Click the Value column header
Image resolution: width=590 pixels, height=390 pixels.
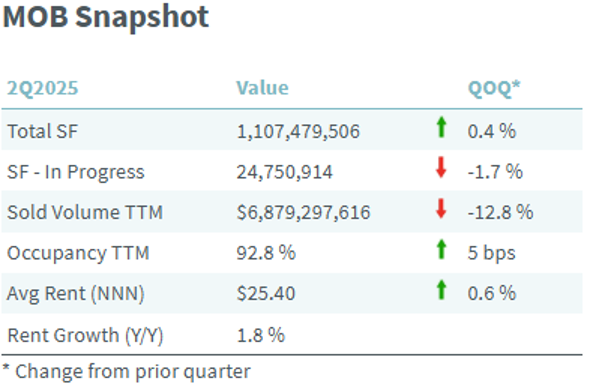click(x=262, y=88)
